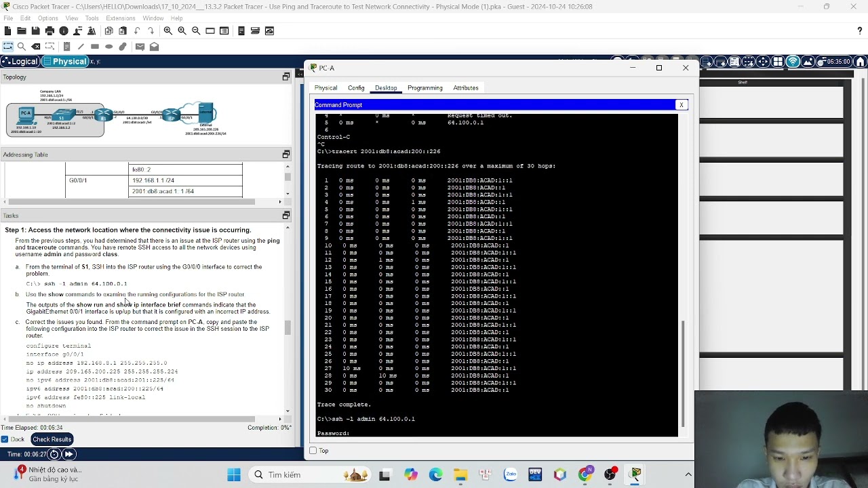
Task: Click the Tasks panel vertical scrollbar thumb
Action: pos(288,327)
